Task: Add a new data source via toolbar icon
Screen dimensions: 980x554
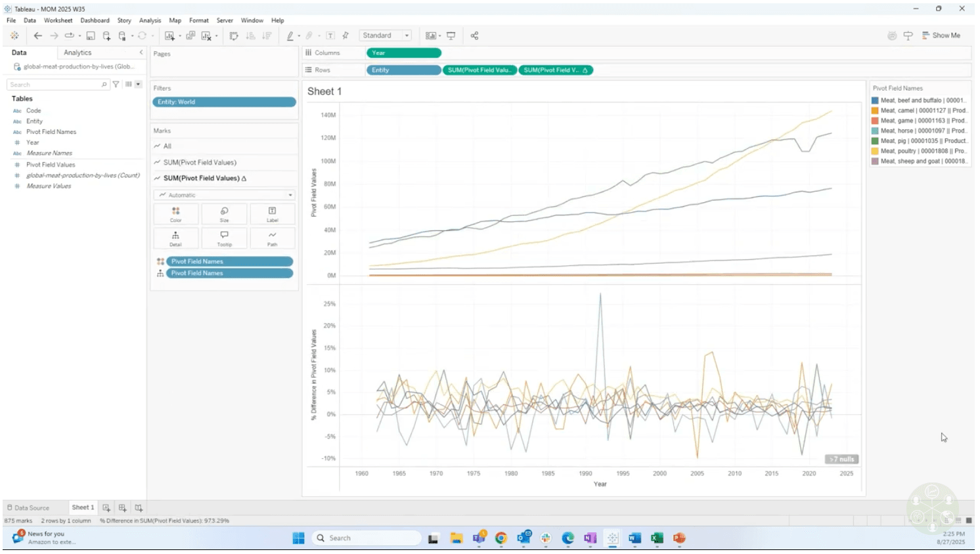Action: pyautogui.click(x=106, y=36)
